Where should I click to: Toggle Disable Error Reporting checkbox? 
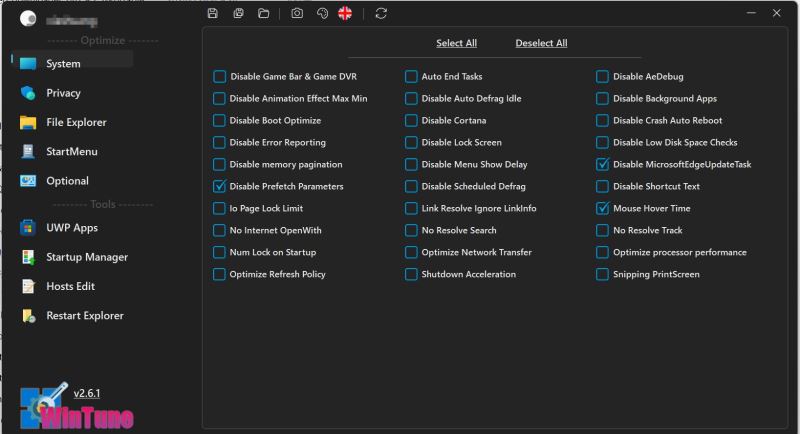pyautogui.click(x=219, y=142)
